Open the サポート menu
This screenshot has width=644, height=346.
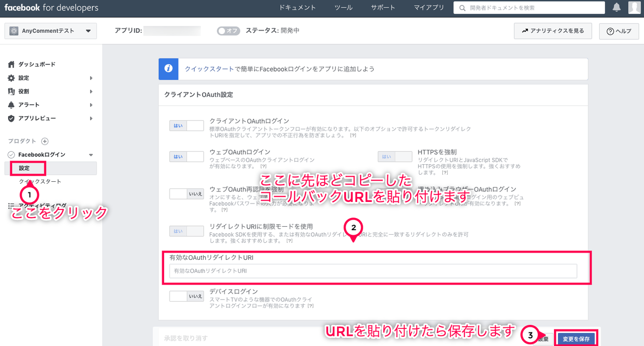(383, 8)
